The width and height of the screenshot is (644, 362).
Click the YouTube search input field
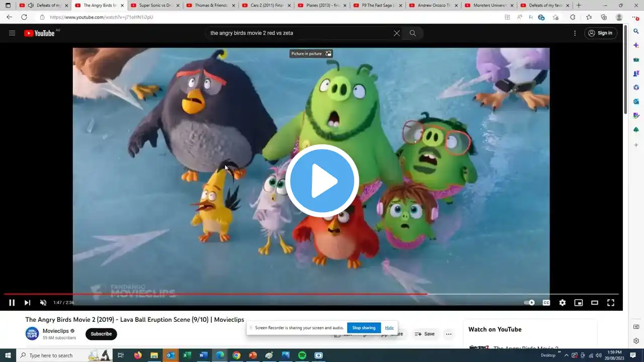[299, 33]
